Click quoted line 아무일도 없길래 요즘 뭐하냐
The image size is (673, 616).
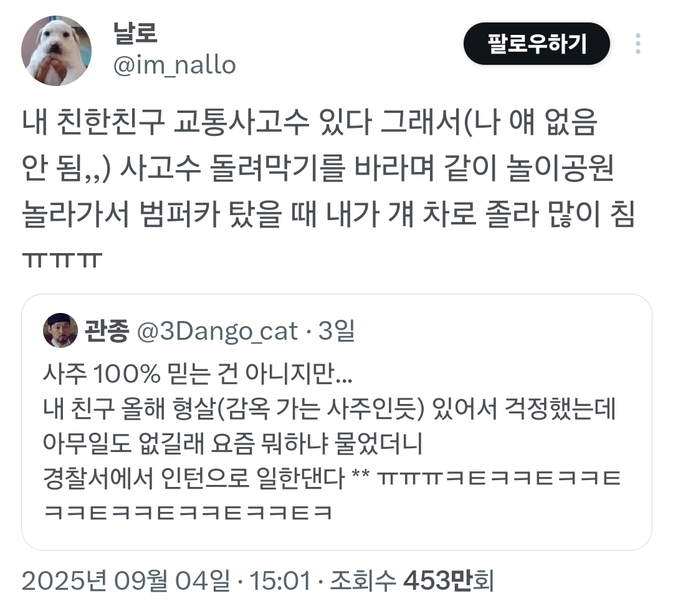click(233, 443)
